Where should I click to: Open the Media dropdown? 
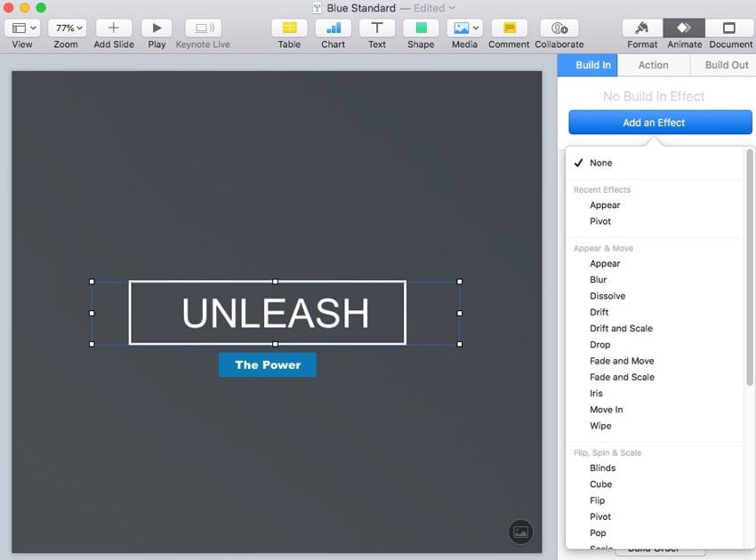click(x=464, y=28)
